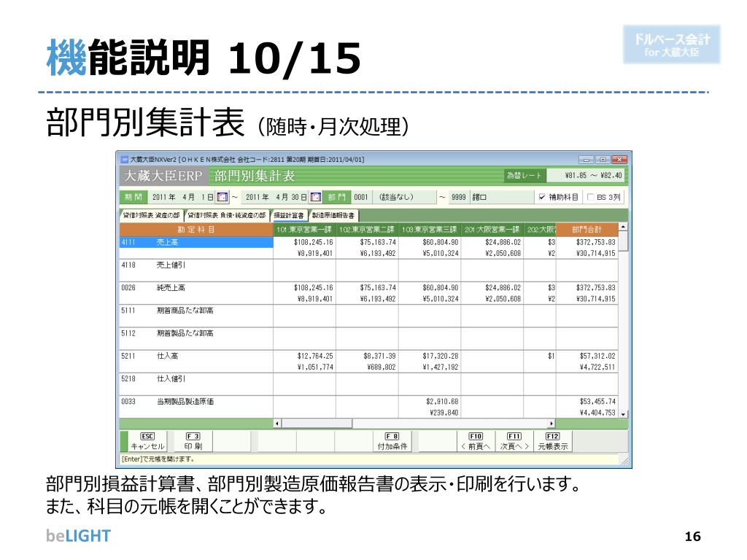Click the horizontal scrollbar right arrow
747x560 pixels.
coord(551,423)
